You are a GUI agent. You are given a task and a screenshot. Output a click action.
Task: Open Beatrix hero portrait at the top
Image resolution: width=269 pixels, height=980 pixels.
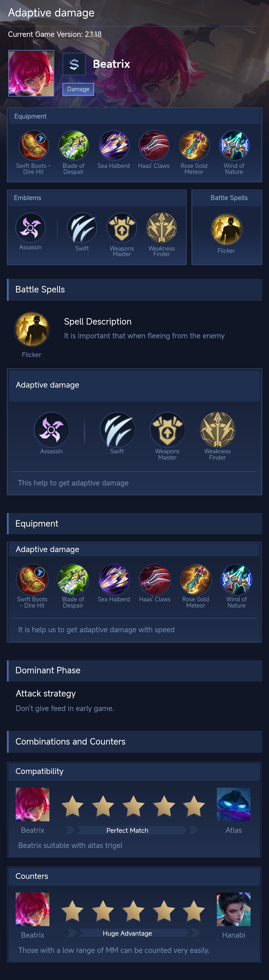click(x=31, y=73)
